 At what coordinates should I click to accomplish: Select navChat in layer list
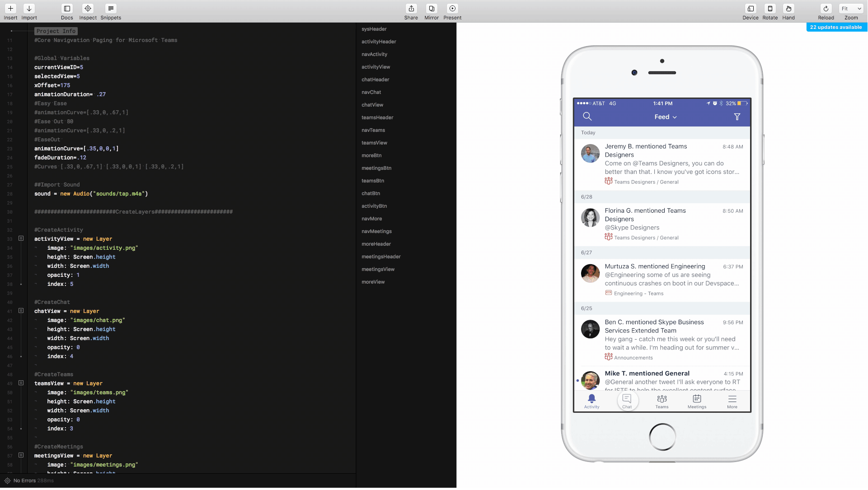pos(371,92)
